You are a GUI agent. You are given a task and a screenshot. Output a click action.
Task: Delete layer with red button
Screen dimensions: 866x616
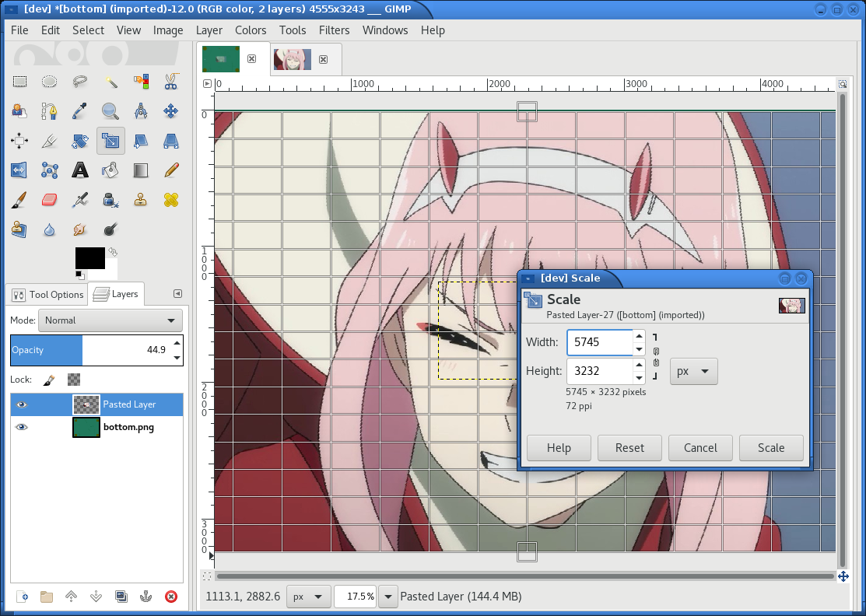click(x=171, y=596)
